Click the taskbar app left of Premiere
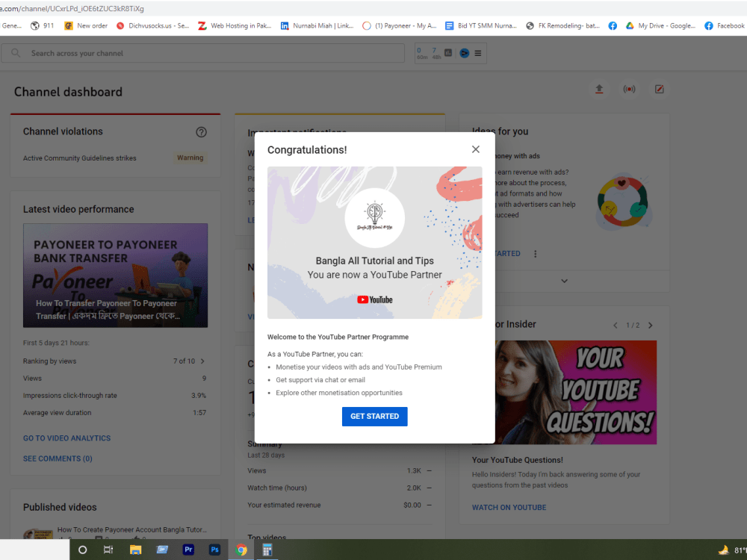Image resolution: width=747 pixels, height=560 pixels. click(162, 550)
